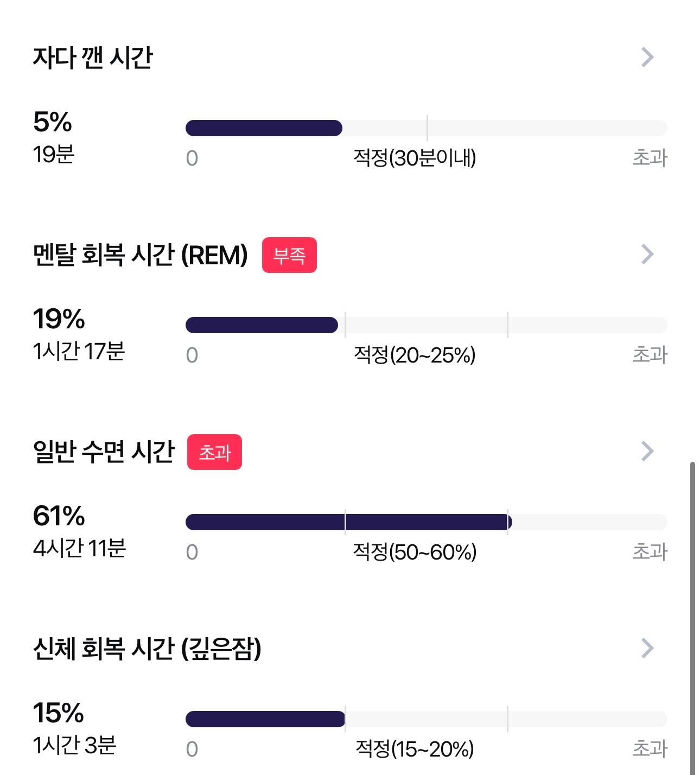Select the 일반 수면 시간 heading
This screenshot has height=775, width=700.
point(104,452)
